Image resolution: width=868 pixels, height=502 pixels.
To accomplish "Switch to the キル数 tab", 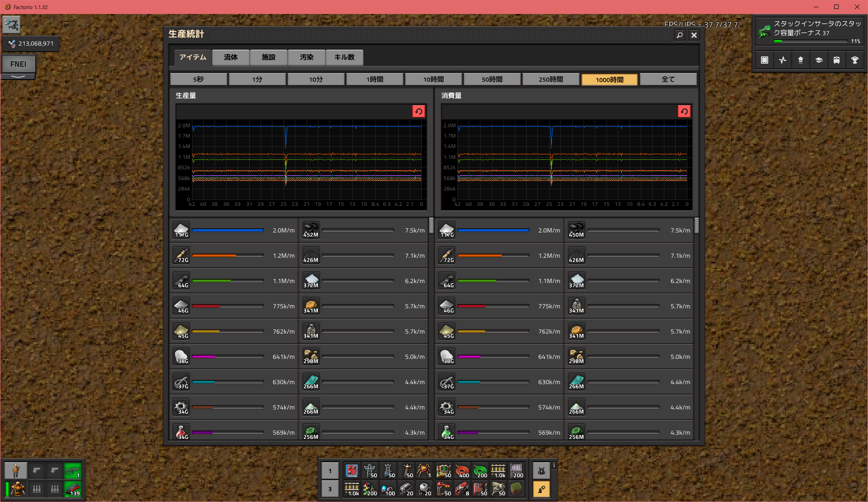I will (345, 57).
